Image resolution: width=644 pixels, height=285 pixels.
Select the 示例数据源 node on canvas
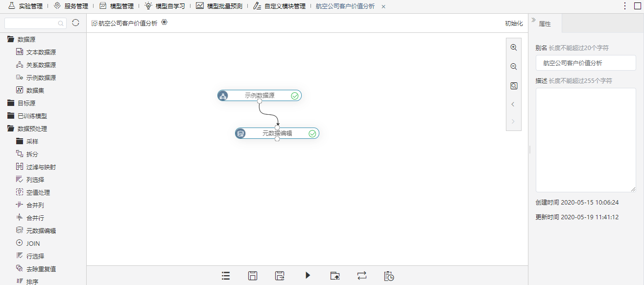260,96
